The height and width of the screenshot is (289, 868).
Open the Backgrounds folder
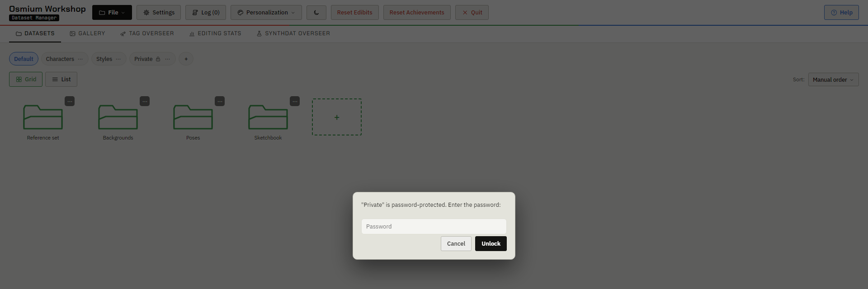[118, 117]
